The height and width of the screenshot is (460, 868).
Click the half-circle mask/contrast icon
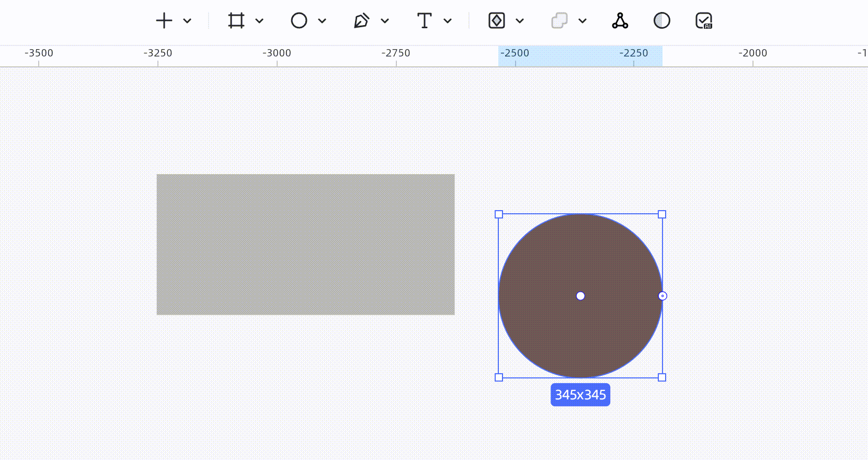(x=662, y=21)
